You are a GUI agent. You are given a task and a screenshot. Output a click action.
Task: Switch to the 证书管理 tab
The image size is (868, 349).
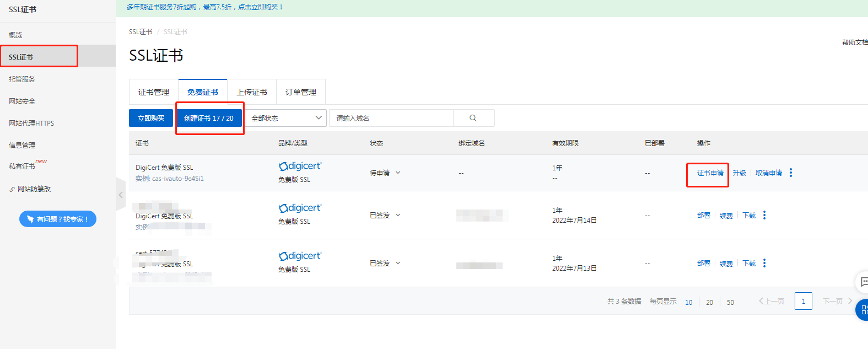coord(154,92)
